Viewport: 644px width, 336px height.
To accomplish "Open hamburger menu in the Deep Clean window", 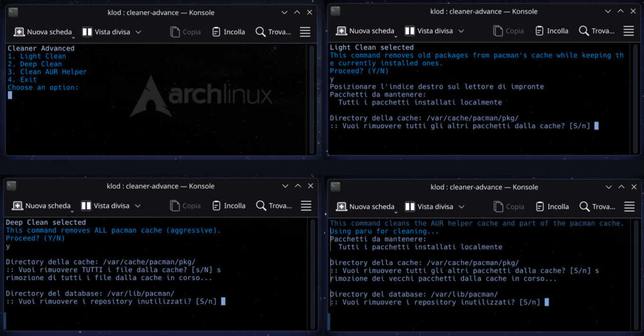I will click(x=306, y=206).
